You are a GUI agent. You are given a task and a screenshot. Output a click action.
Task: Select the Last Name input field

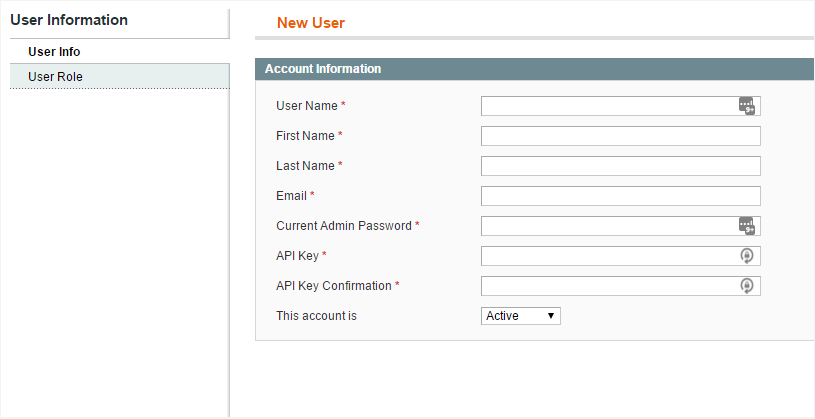coord(621,166)
